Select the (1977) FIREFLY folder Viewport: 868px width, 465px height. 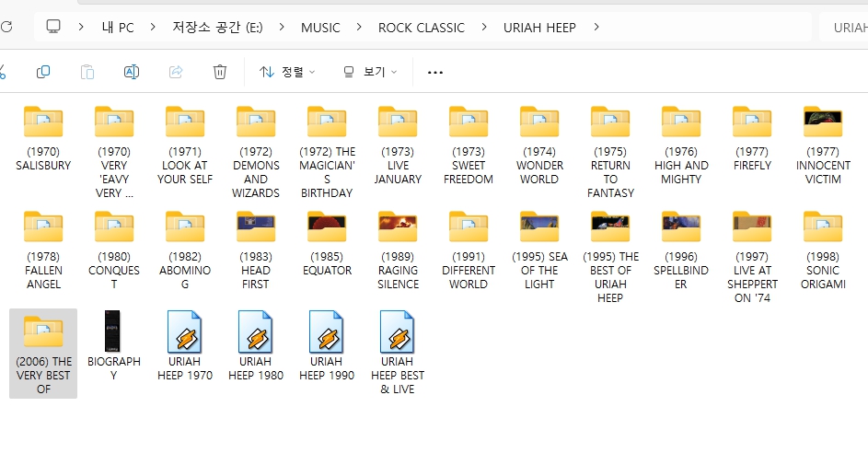(752, 140)
